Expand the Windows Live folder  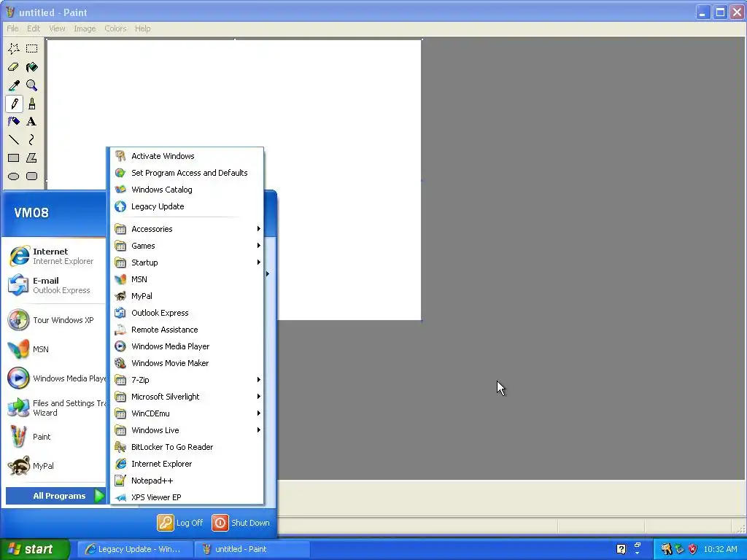[187, 430]
